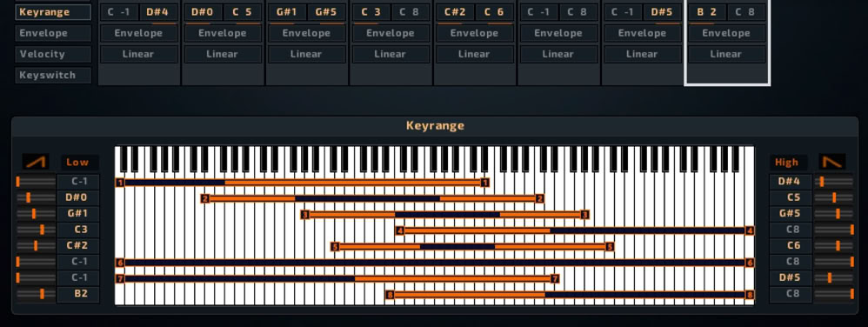Click the low slider beside D#0

tap(36, 197)
